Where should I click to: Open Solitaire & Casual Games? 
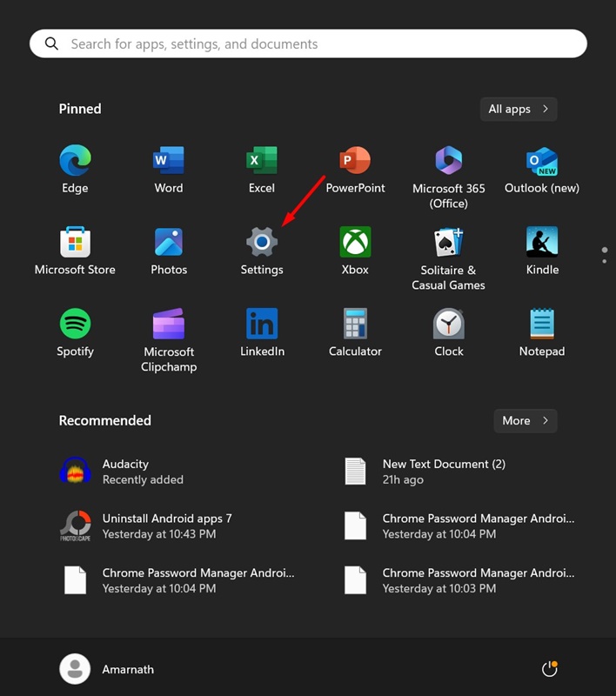(449, 242)
